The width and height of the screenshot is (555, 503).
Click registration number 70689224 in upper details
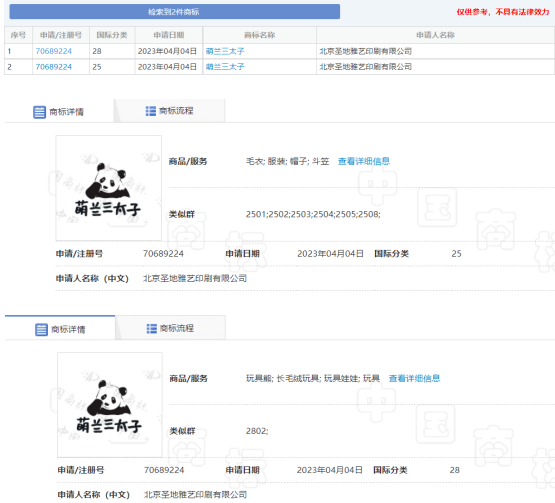163,253
